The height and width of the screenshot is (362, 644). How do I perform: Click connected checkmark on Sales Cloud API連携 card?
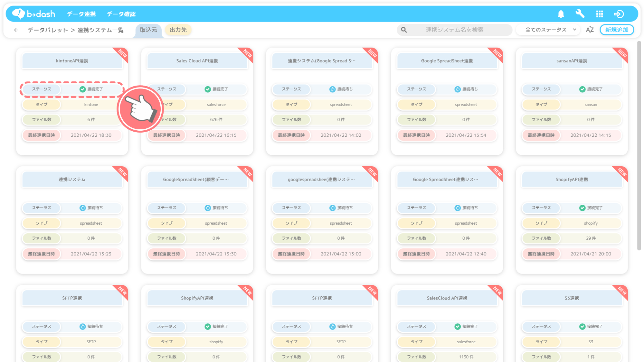click(208, 89)
